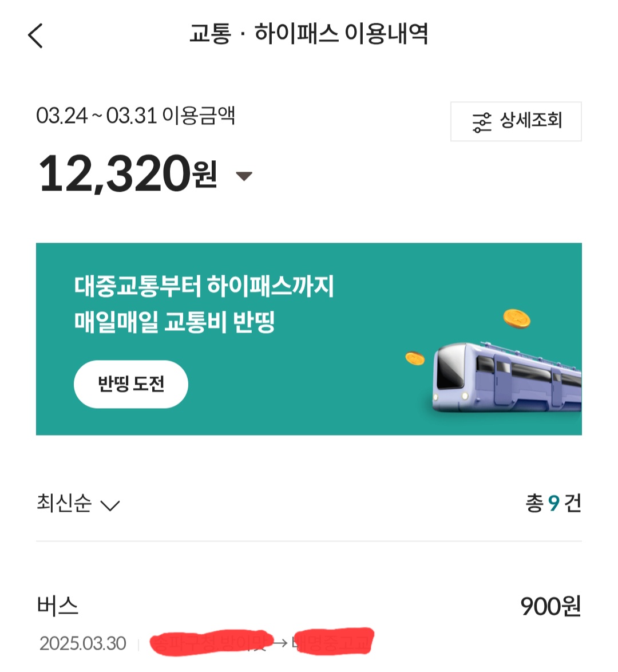This screenshot has width=618, height=672.
Task: Open the 버스 transaction entry
Action: point(58,606)
